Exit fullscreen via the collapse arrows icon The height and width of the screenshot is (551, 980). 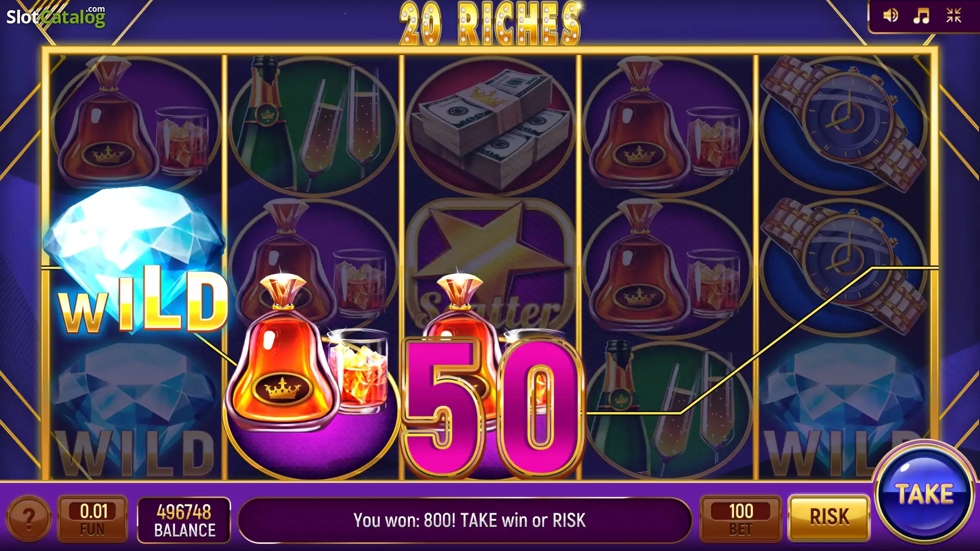pos(953,16)
